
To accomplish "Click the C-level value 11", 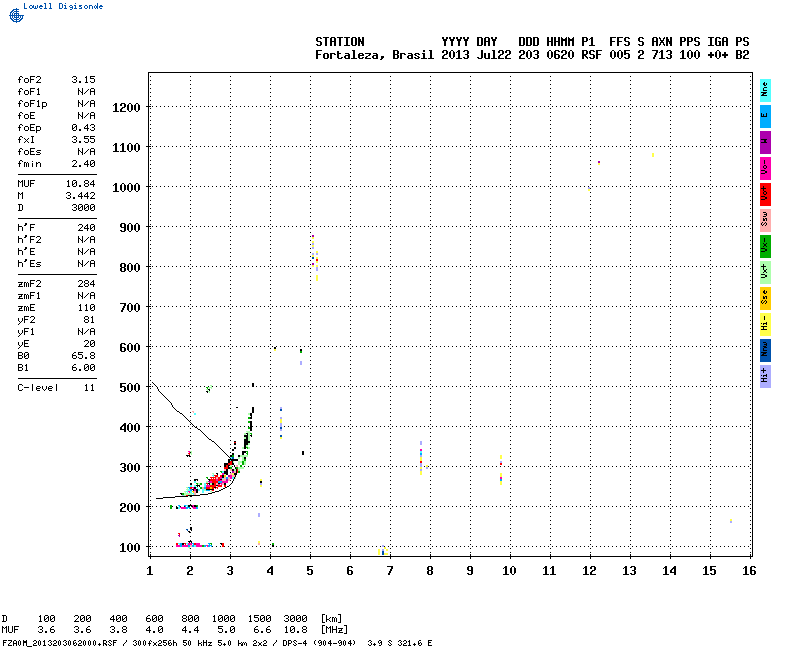I will [x=89, y=388].
